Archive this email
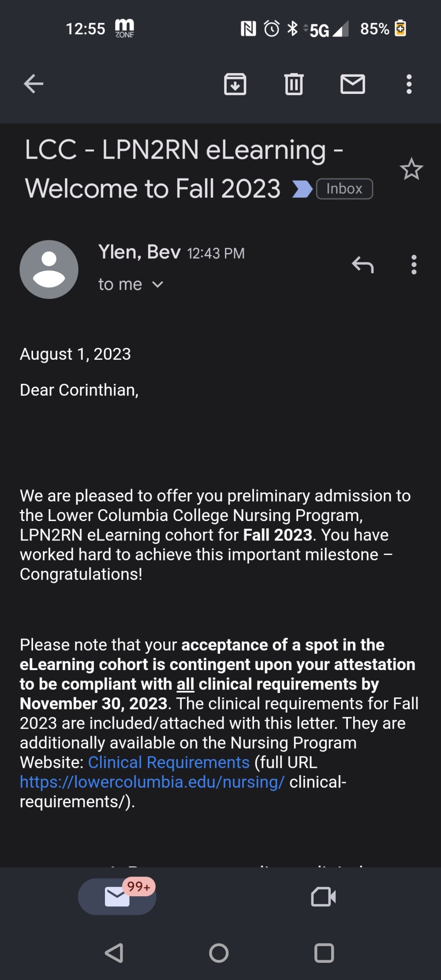 click(x=235, y=84)
